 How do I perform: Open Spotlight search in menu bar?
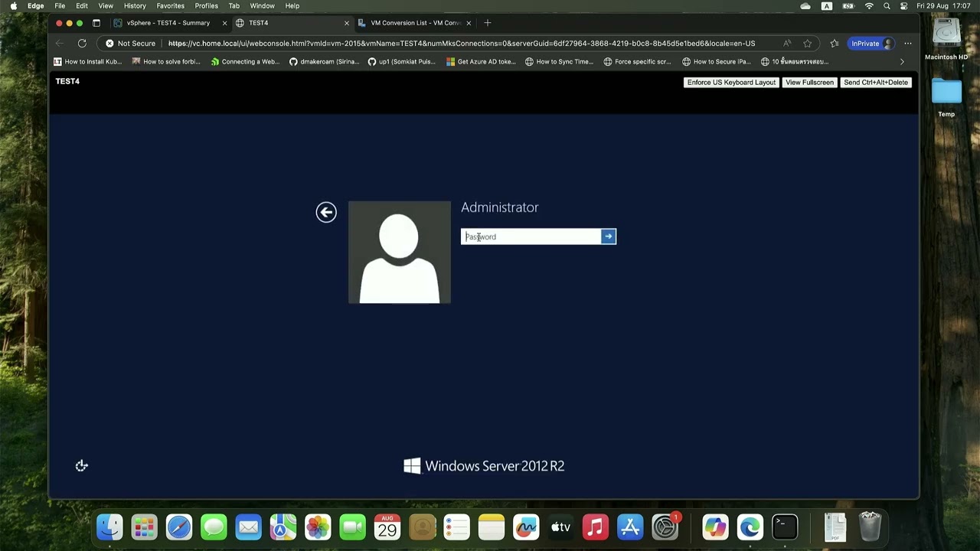(887, 6)
